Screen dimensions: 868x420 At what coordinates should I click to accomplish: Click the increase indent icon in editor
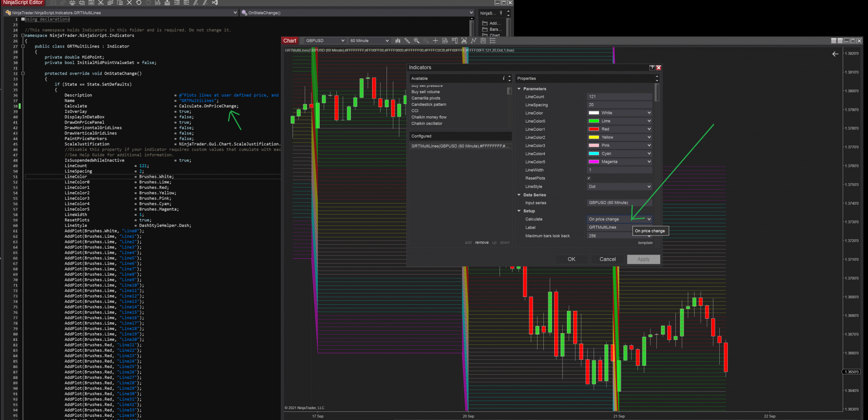click(186, 3)
